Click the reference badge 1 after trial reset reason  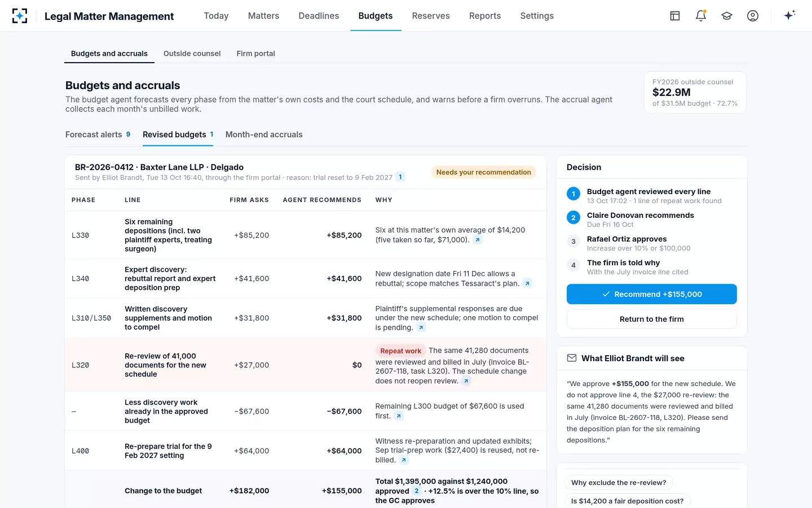click(x=400, y=177)
